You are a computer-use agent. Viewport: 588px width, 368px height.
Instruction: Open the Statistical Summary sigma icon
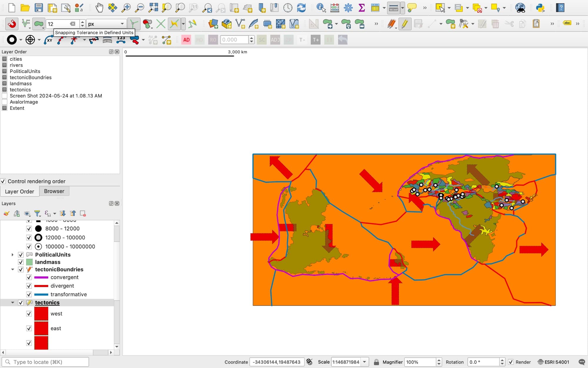tap(362, 8)
